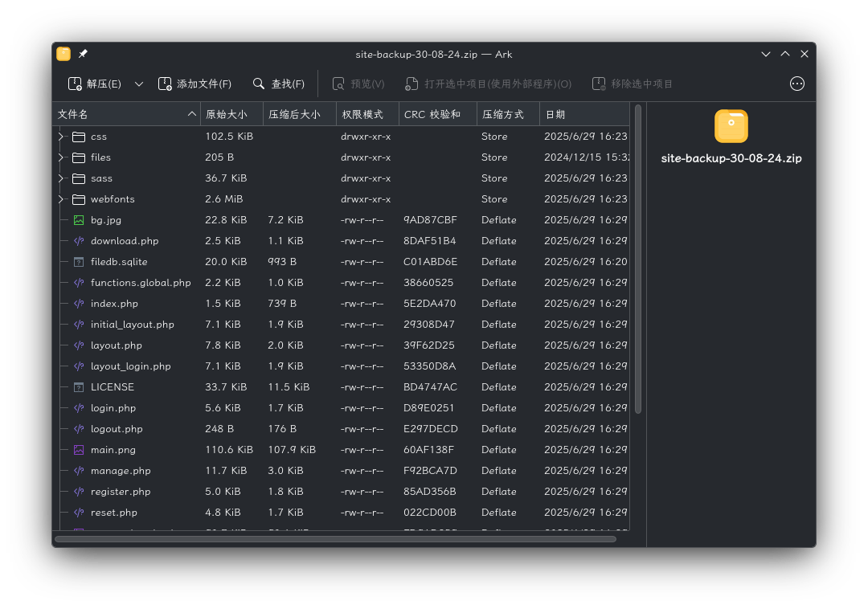Sort by the 原始大小 column header
868x609 pixels.
[x=231, y=115]
